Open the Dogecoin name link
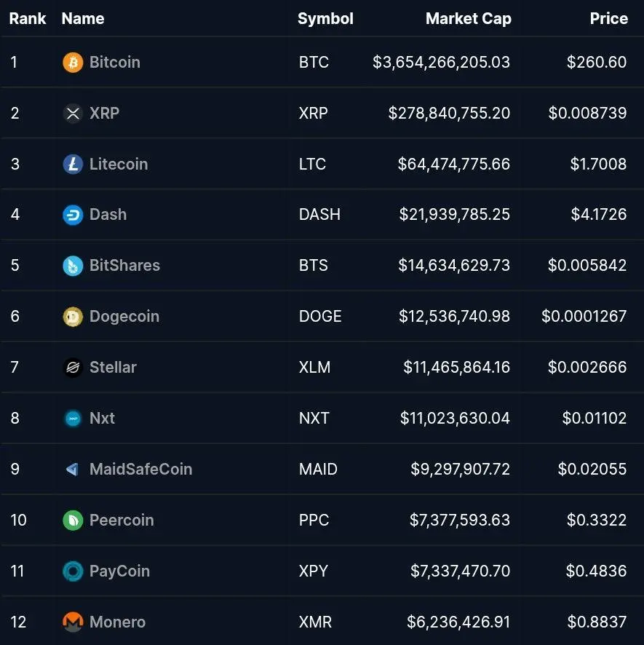The height and width of the screenshot is (645, 644). (x=124, y=317)
